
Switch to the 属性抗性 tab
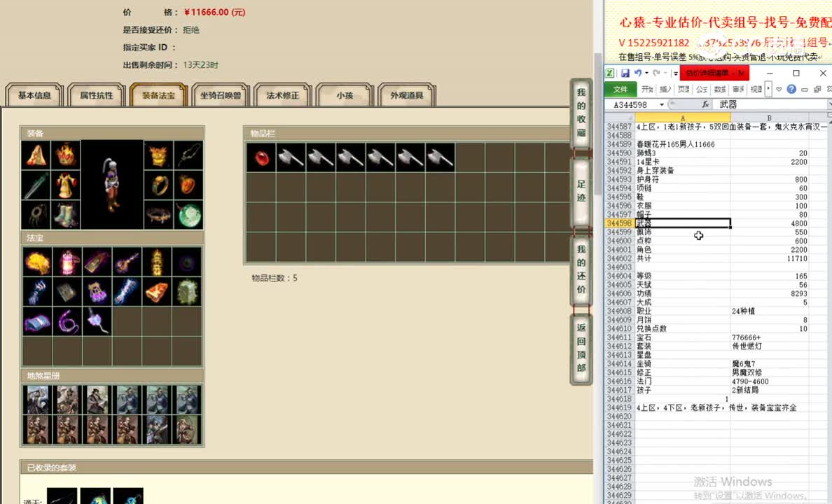[x=97, y=95]
